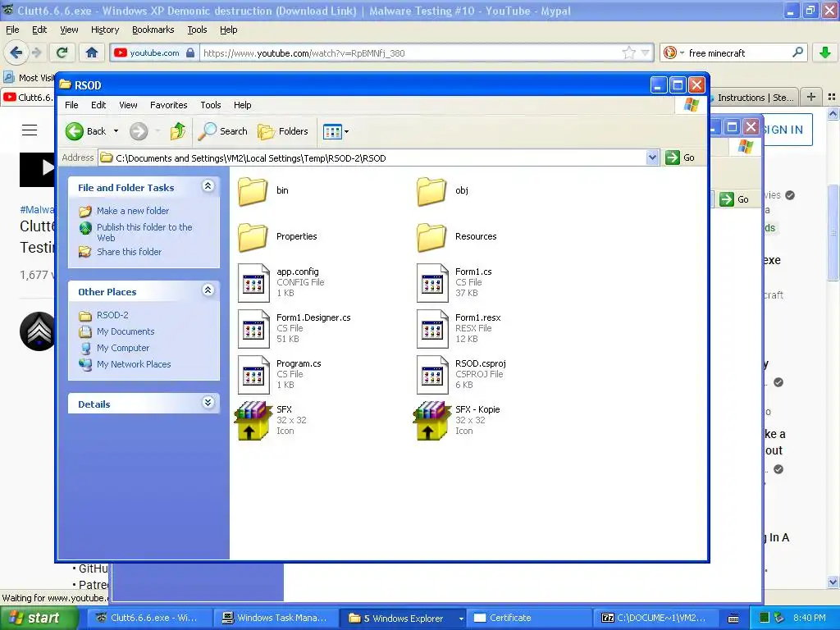Screen dimensions: 840x630
Task: Select the Program.cs file icon
Action: click(x=253, y=375)
